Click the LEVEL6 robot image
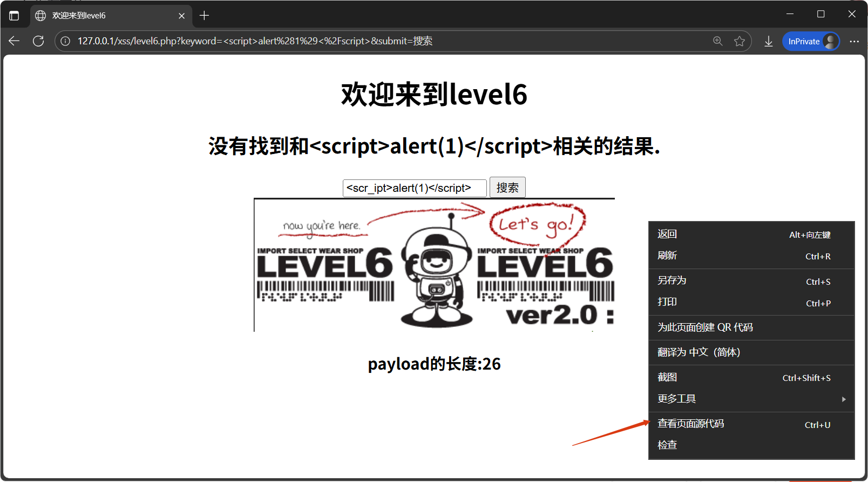 [435, 265]
